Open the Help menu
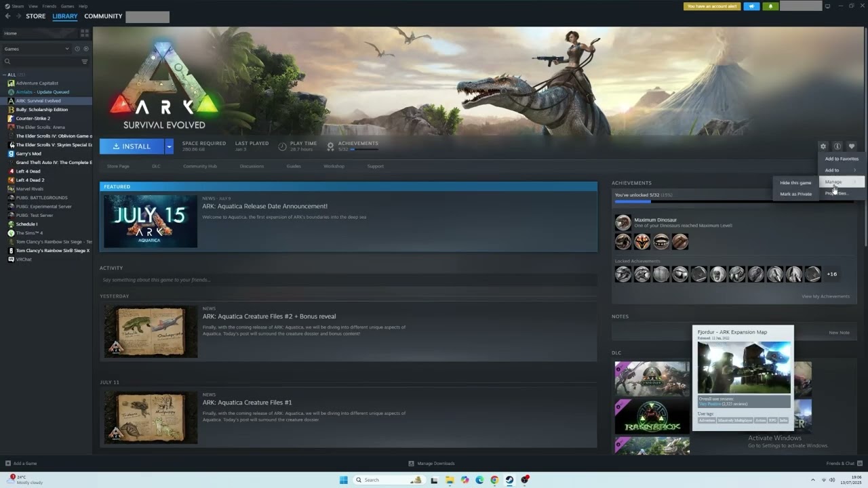868x488 pixels. coord(83,6)
